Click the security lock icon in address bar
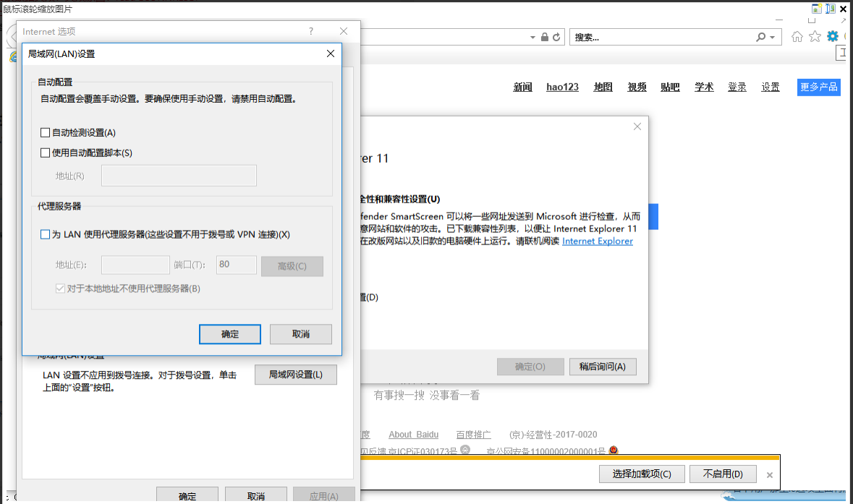This screenshot has height=504, width=853. (545, 37)
